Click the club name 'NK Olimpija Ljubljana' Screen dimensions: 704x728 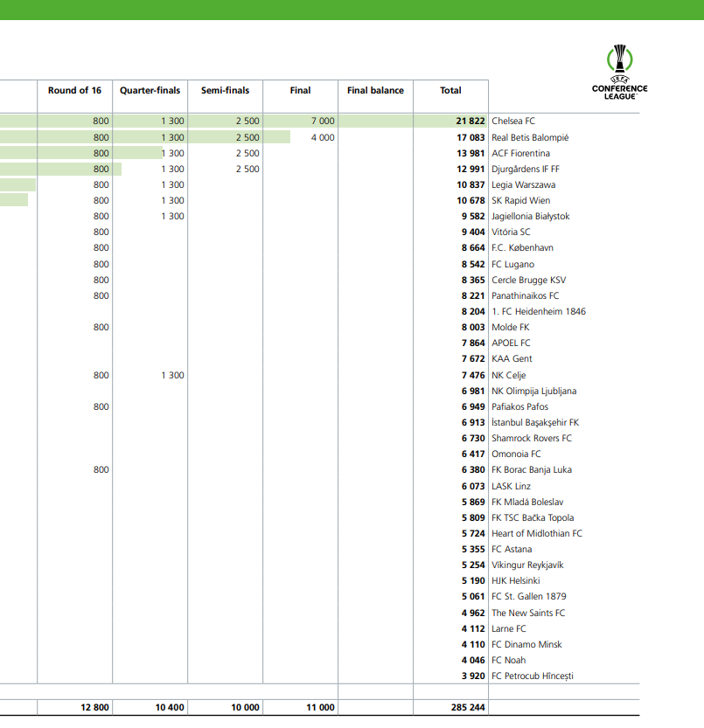(x=534, y=391)
